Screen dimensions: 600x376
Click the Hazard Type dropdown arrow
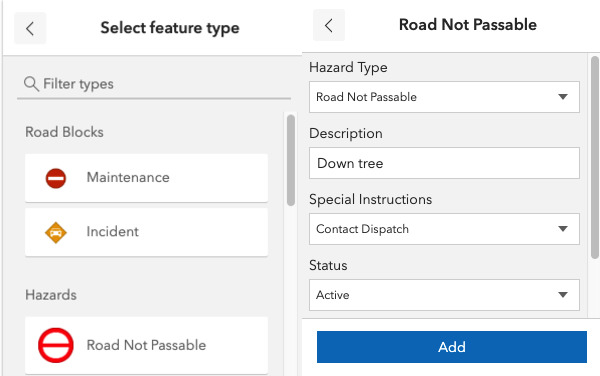coord(562,97)
